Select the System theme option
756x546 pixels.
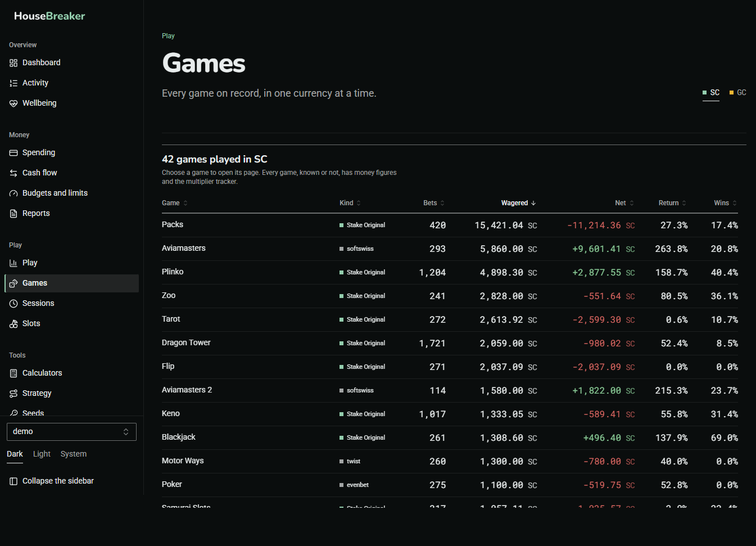[74, 454]
